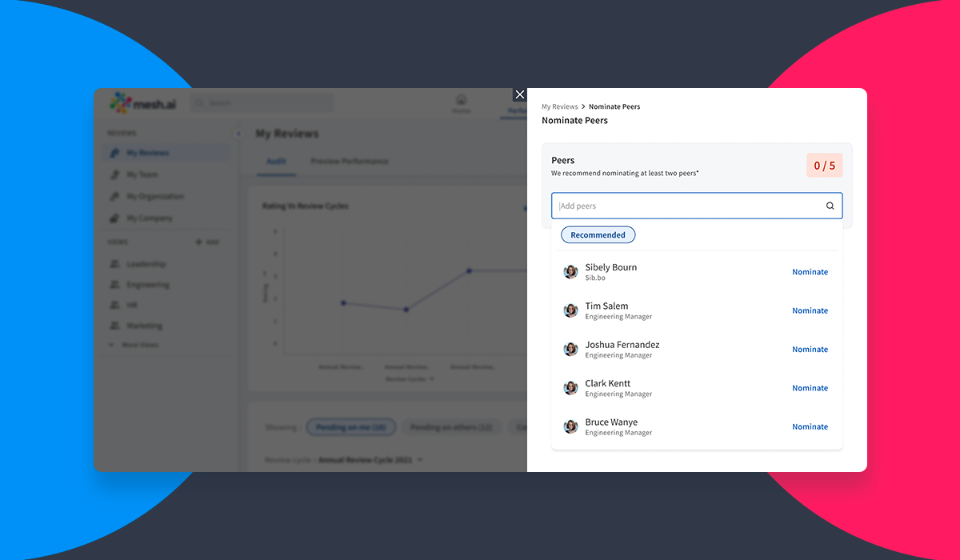Click the 0 / 5 peers counter
Image resolution: width=960 pixels, height=560 pixels.
tap(824, 166)
